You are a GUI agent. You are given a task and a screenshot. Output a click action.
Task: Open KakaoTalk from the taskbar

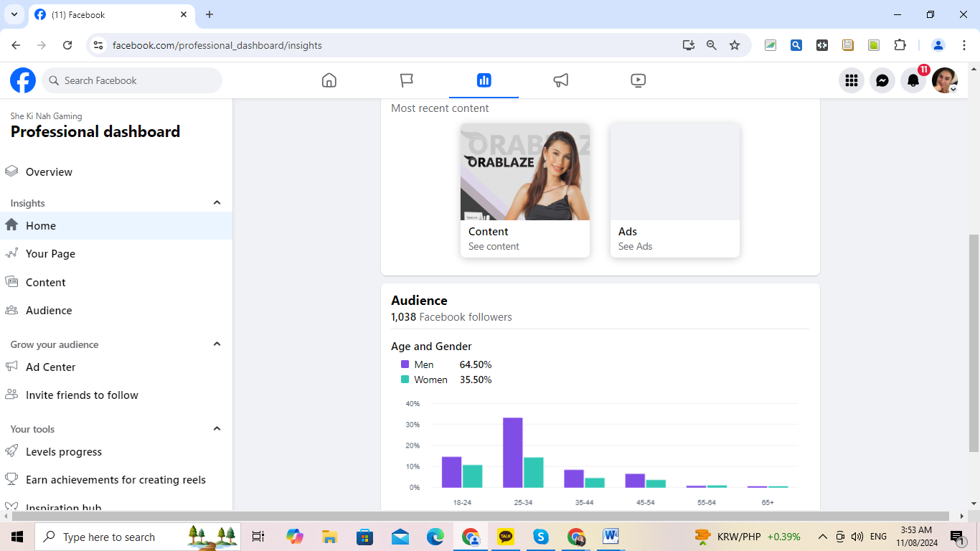[506, 537]
